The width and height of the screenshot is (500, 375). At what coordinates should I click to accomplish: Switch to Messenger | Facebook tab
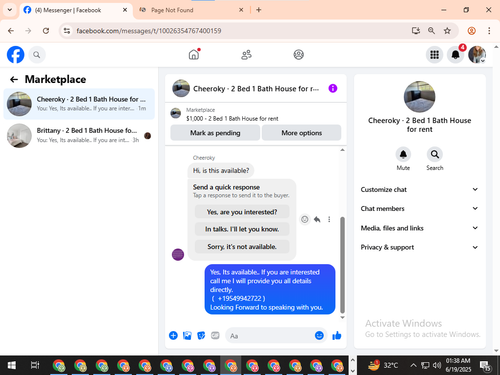[75, 10]
